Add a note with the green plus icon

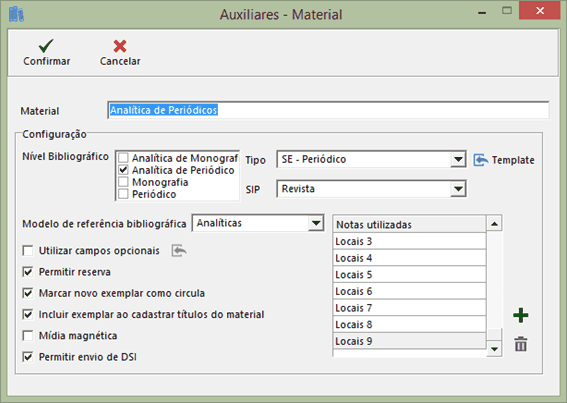pyautogui.click(x=521, y=315)
